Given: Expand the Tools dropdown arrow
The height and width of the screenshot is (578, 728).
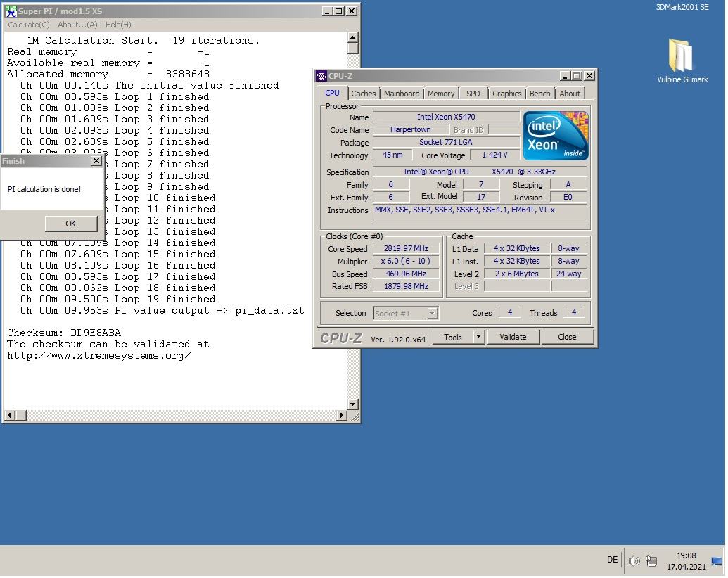Looking at the screenshot, I should click(x=479, y=337).
